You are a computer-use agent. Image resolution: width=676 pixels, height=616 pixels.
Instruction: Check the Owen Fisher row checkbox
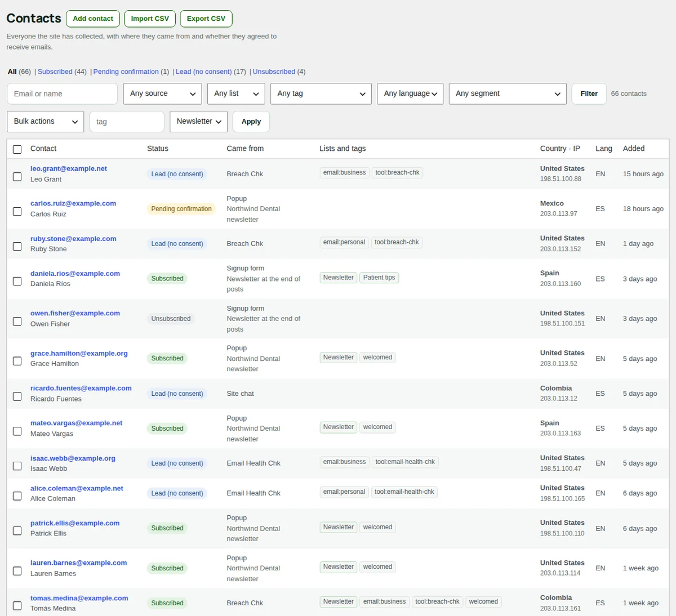[17, 322]
